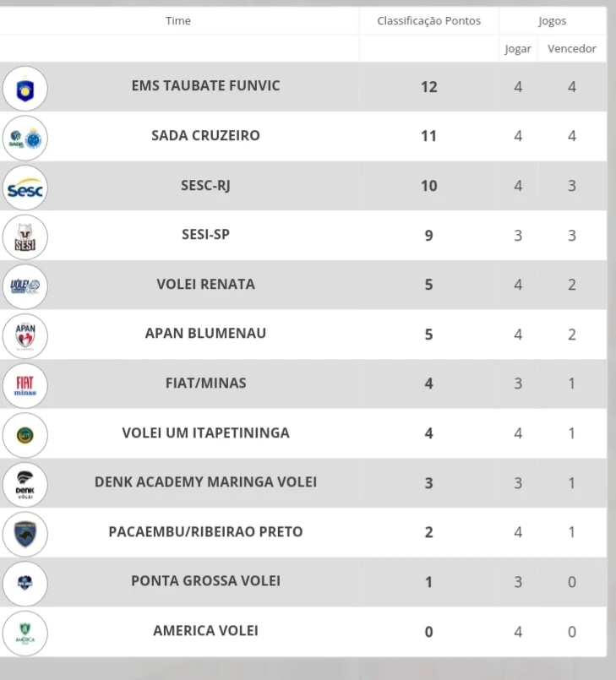This screenshot has height=680, width=616.
Task: Select the Fiat Minas logo icon
Action: click(x=25, y=385)
